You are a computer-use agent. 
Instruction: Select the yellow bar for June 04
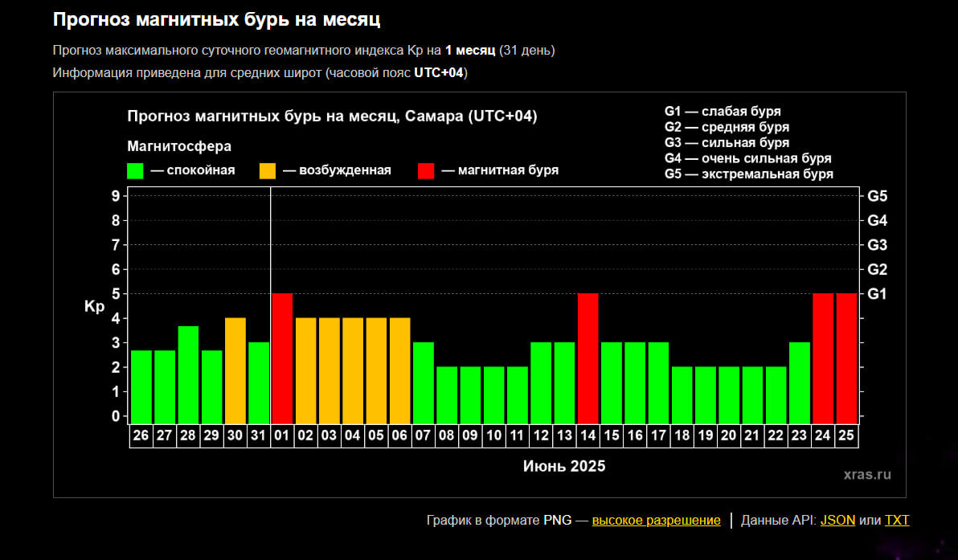(x=353, y=370)
